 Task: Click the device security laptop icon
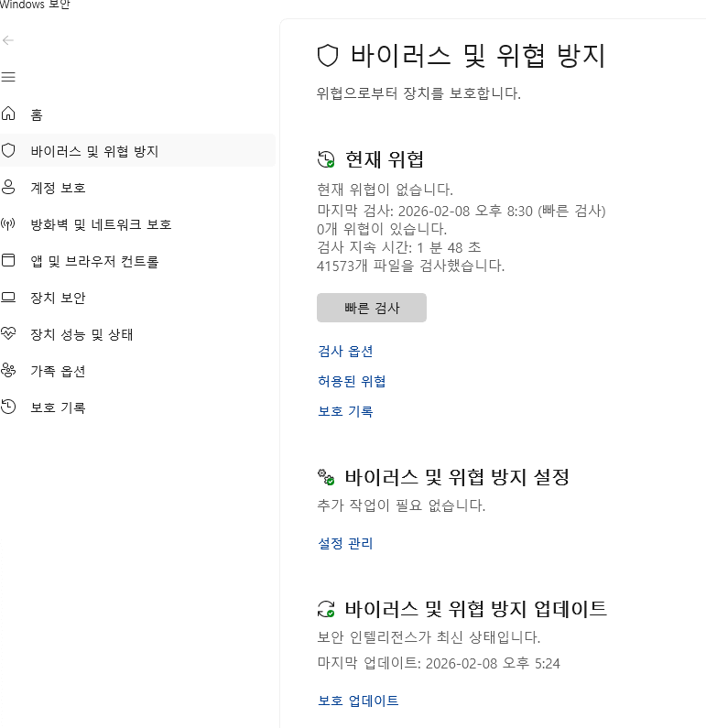[x=8, y=298]
